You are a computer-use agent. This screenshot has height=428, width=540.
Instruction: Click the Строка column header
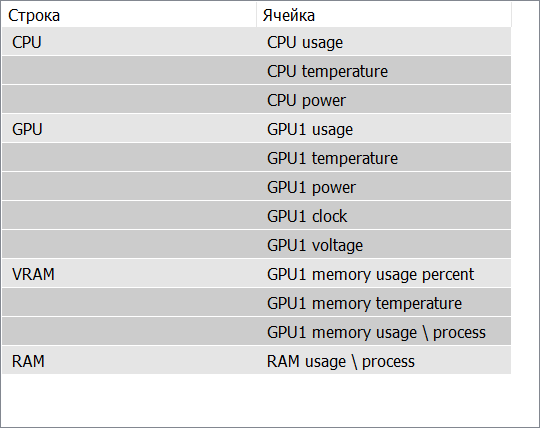[129, 15]
